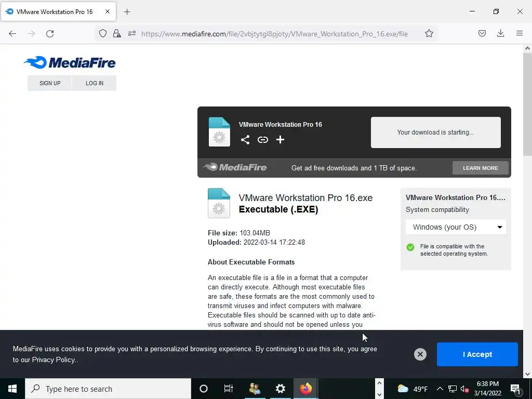Image resolution: width=532 pixels, height=399 pixels.
Task: Click the LOG IN button
Action: 95,83
